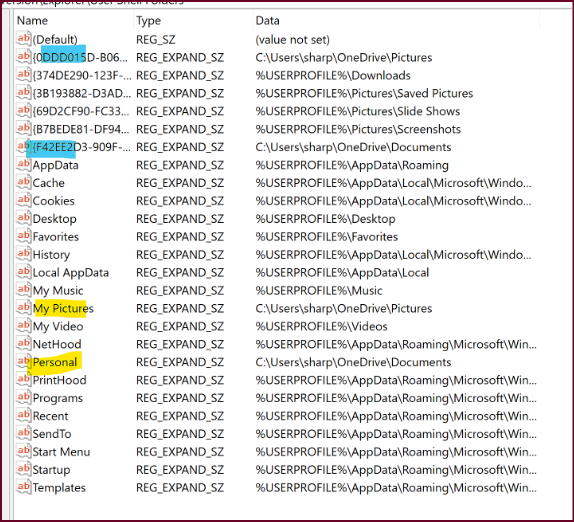Select the Programs value name

coord(57,398)
